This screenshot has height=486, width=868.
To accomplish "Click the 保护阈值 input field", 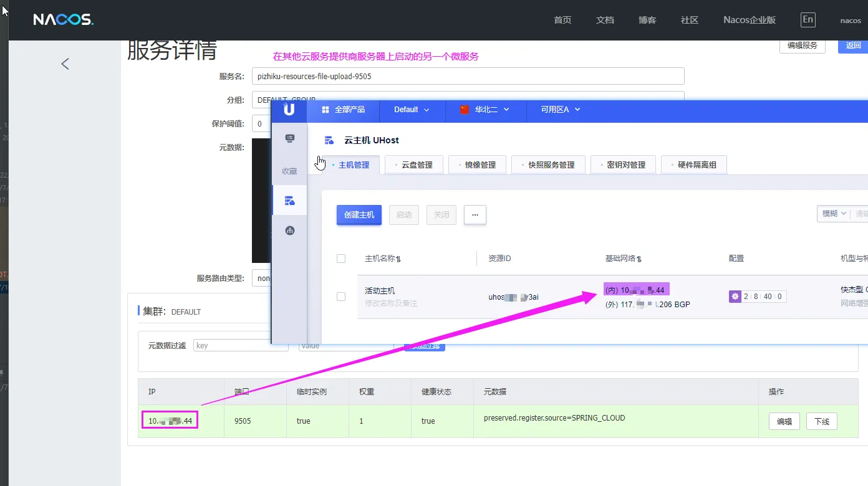I will tap(261, 123).
